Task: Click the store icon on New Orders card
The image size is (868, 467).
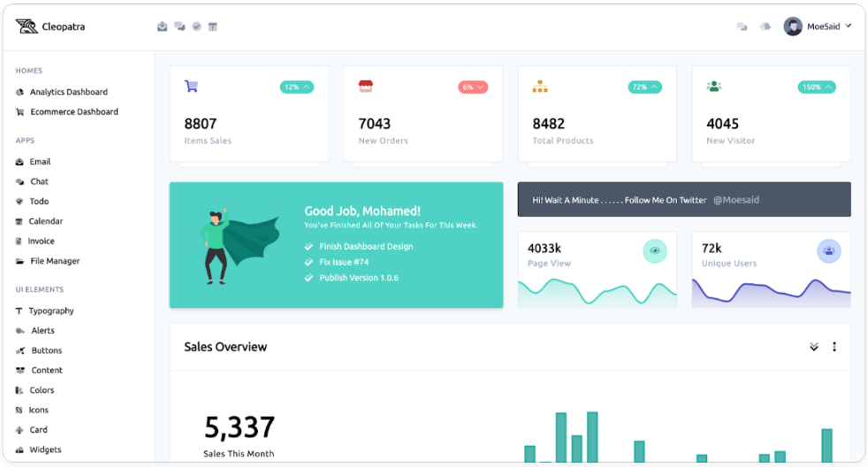Action: point(365,87)
